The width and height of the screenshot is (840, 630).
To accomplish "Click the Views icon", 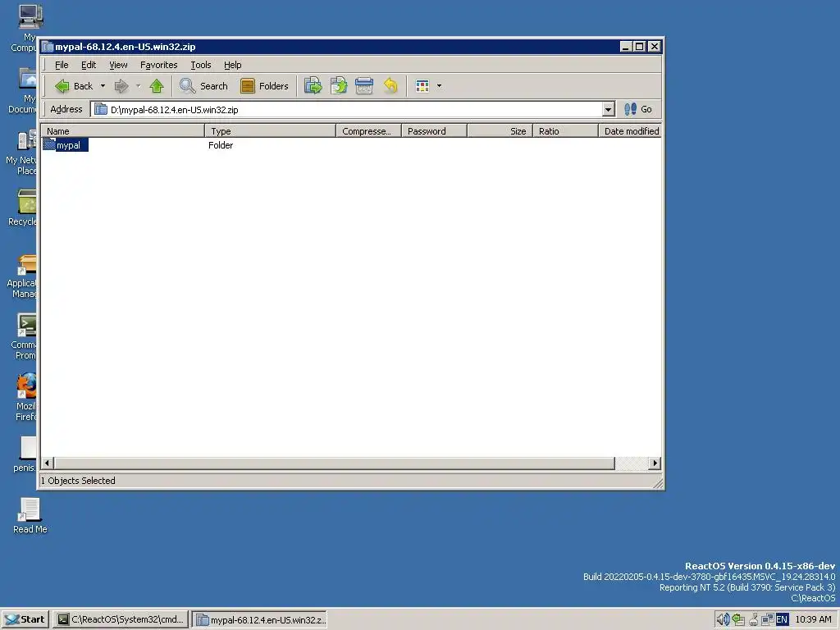I will click(422, 85).
